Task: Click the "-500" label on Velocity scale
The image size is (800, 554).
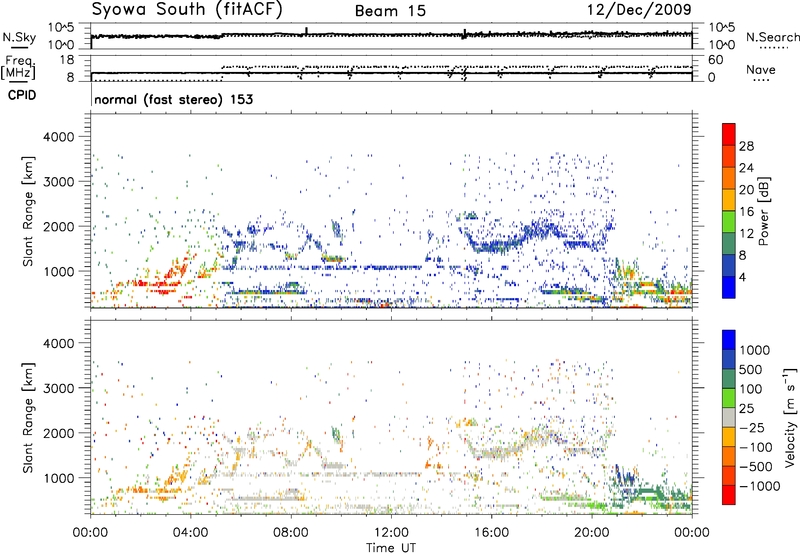Action: pos(755,467)
